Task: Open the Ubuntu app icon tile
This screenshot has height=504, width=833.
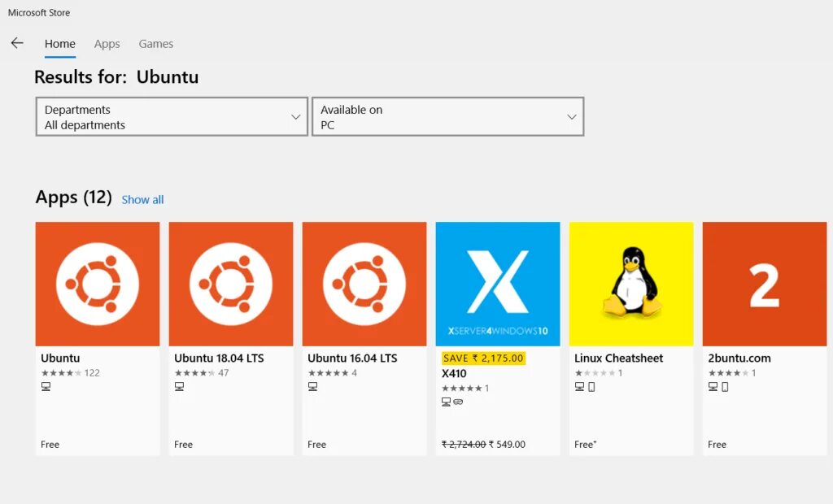Action: click(98, 284)
